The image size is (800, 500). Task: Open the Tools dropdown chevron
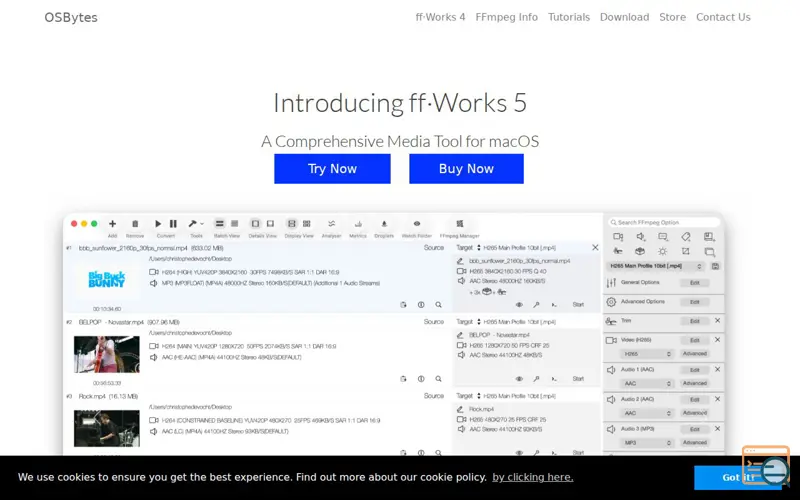[202, 224]
